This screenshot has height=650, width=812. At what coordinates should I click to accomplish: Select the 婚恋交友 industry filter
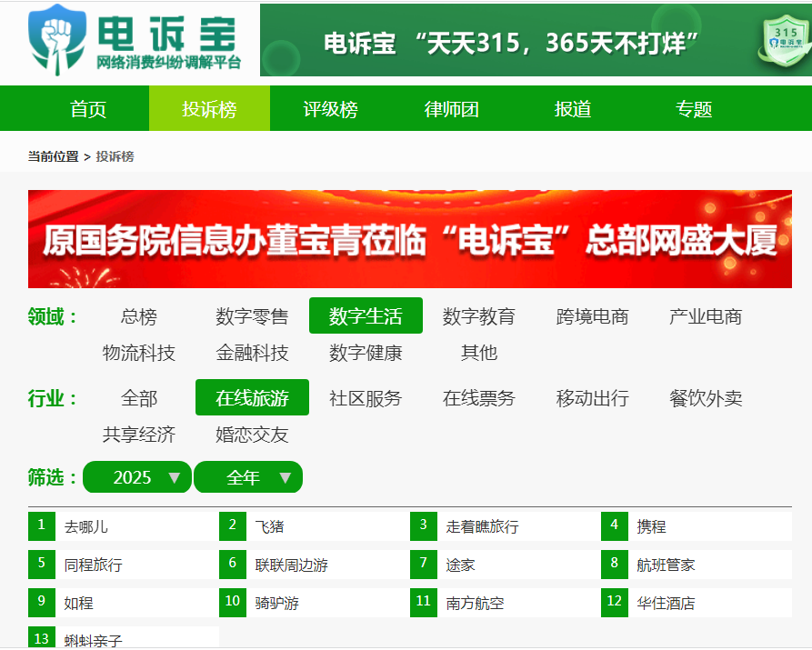click(252, 434)
